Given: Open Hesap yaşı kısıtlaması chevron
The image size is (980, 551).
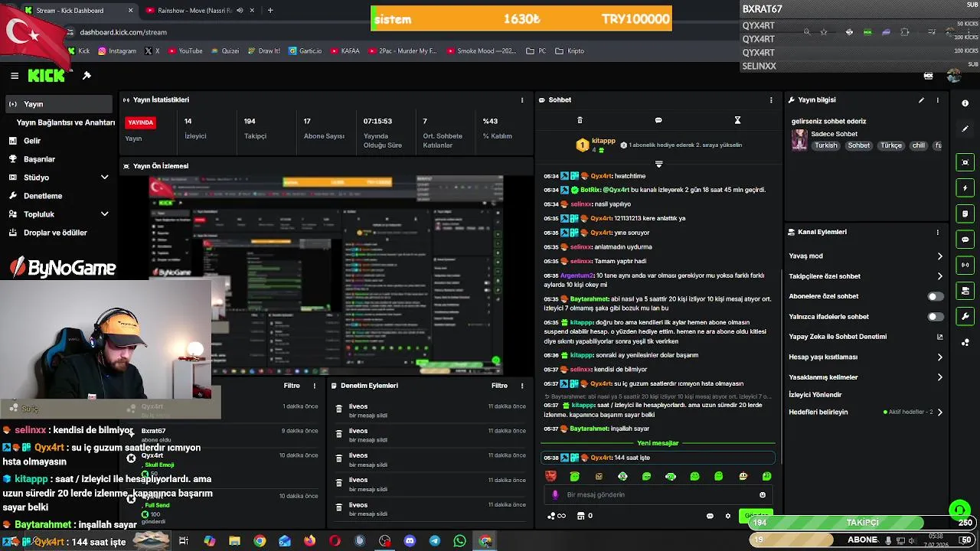Looking at the screenshot, I should pos(939,357).
